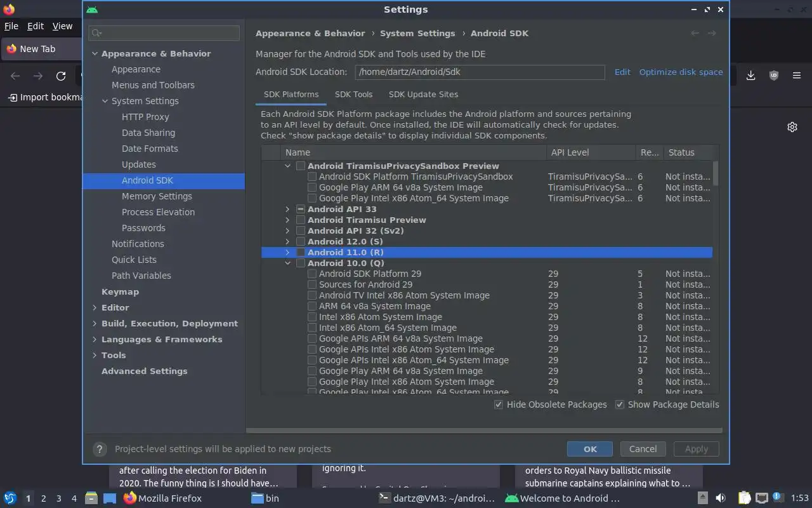Image resolution: width=812 pixels, height=508 pixels.
Task: Open the help question mark icon
Action: 100,449
